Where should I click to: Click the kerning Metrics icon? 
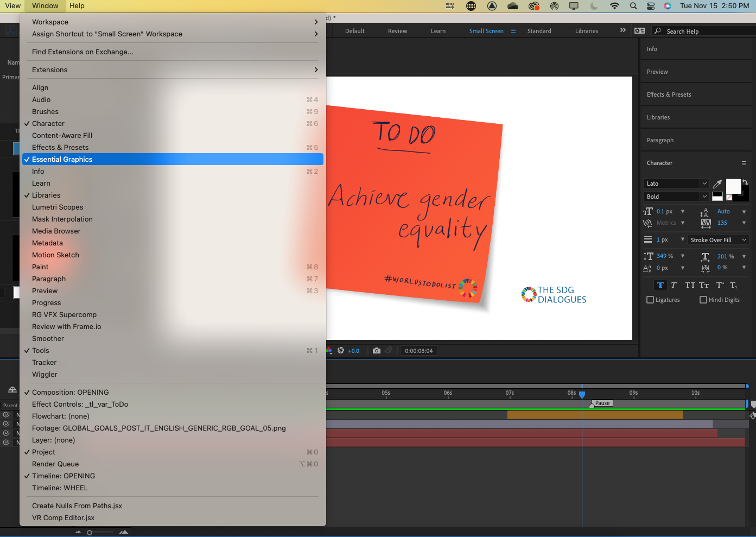click(x=647, y=223)
